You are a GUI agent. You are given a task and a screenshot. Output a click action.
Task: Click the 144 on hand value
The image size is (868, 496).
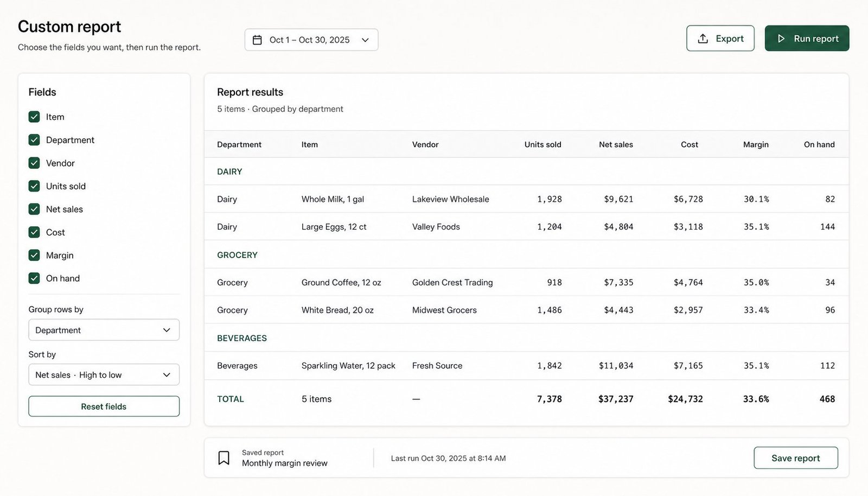point(827,227)
